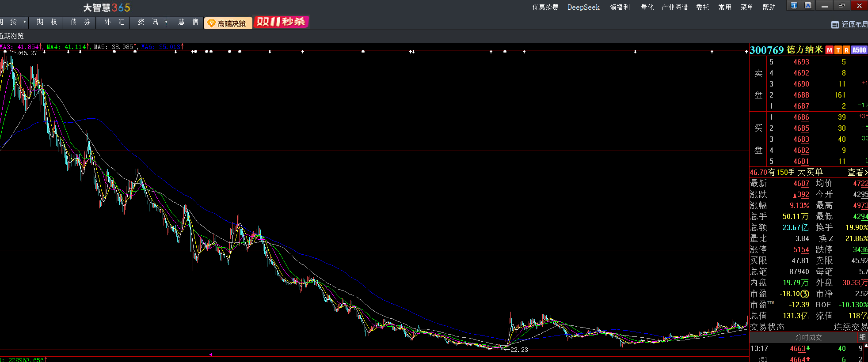Viewport: 868px width, 362px height.
Task: Click the 涨幅 value 9.13%
Action: [x=799, y=206]
